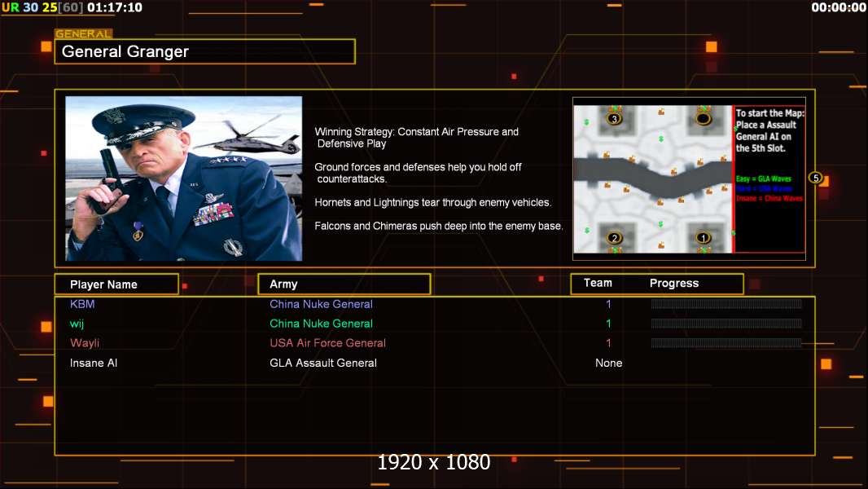Click Wayli's USA Air Force General army
868x489 pixels.
point(327,343)
